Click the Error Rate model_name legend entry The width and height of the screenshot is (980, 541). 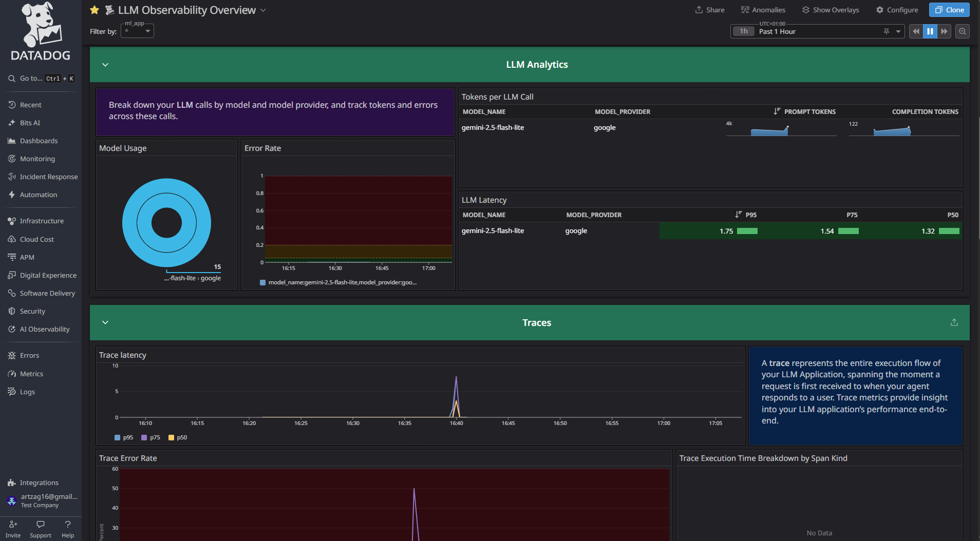(338, 282)
